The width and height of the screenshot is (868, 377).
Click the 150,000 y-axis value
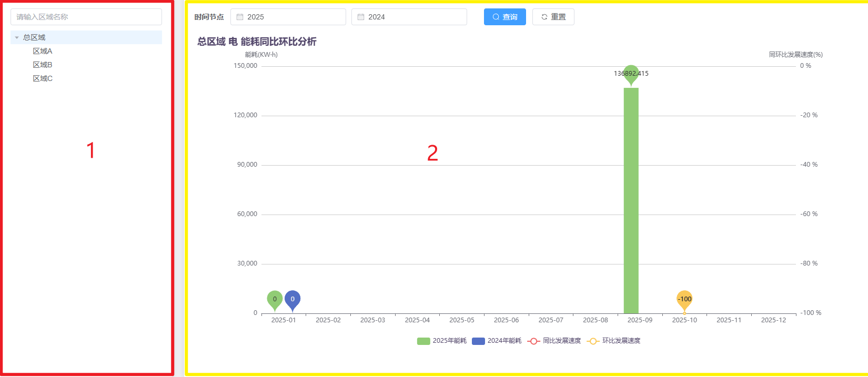click(246, 66)
